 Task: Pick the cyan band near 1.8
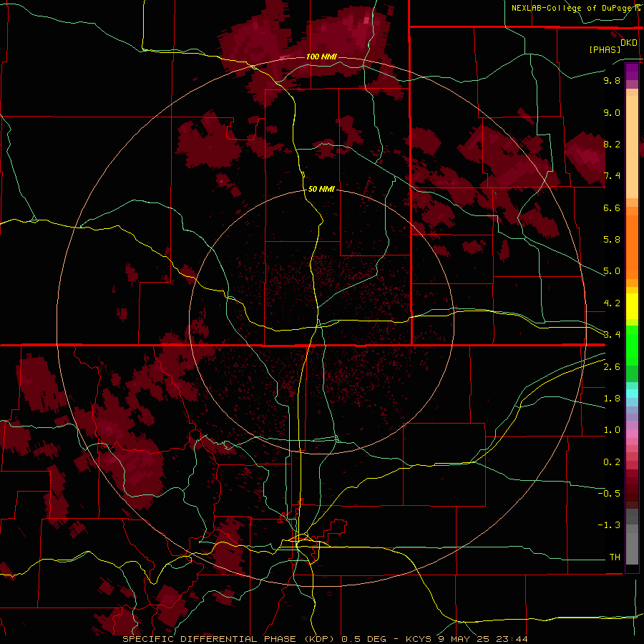(632, 394)
